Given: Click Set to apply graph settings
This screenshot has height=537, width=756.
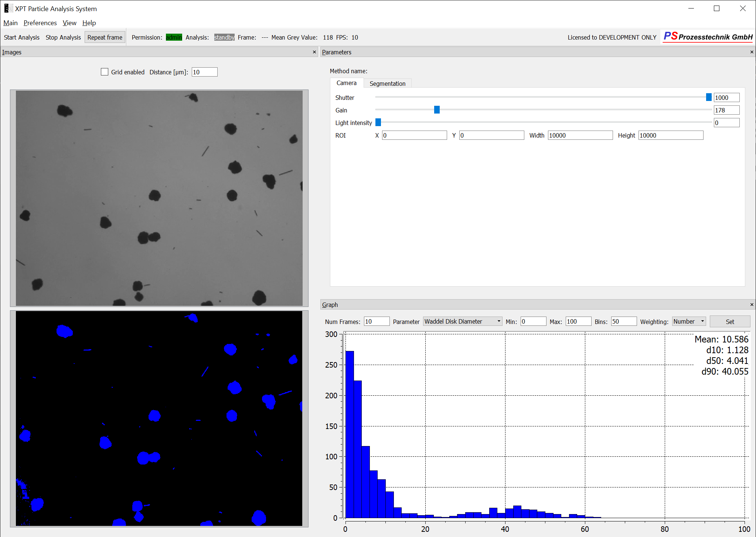Looking at the screenshot, I should [x=729, y=322].
